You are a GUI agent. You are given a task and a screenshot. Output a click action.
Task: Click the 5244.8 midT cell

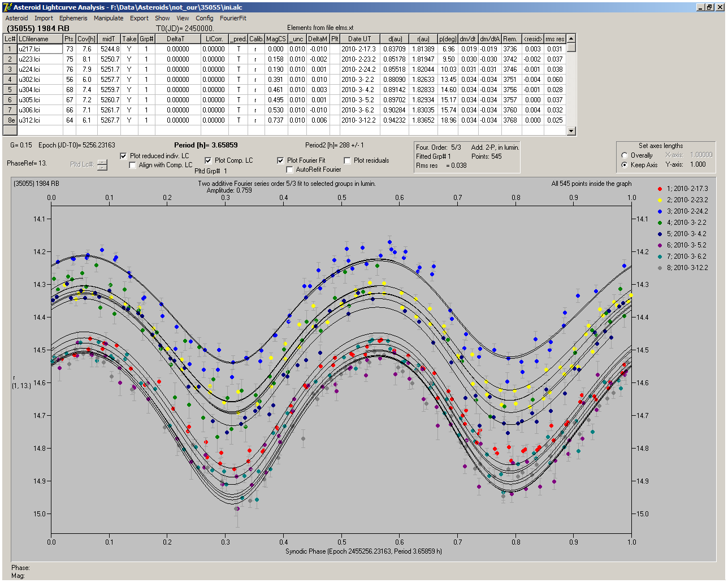click(109, 49)
